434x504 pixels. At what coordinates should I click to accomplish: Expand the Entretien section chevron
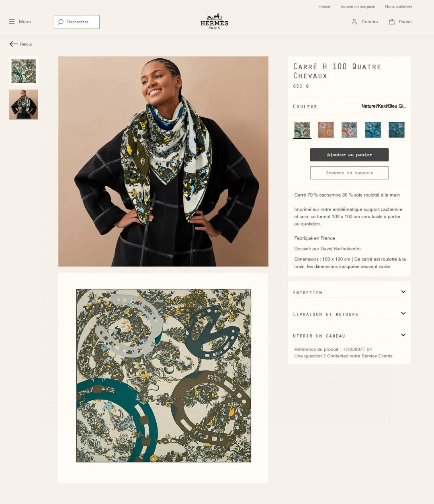click(x=403, y=292)
